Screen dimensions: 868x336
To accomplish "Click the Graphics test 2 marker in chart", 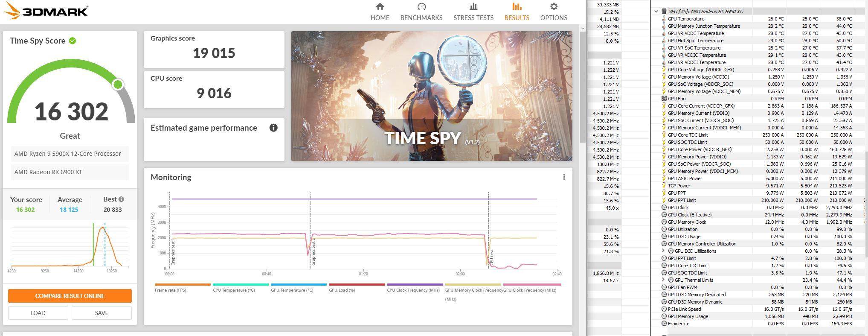I will pyautogui.click(x=313, y=252).
